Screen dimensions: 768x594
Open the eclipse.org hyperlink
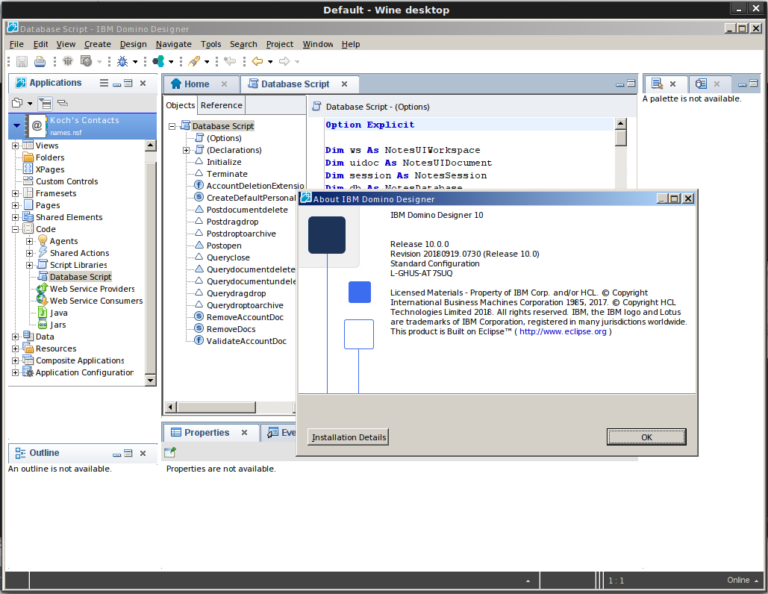point(563,332)
